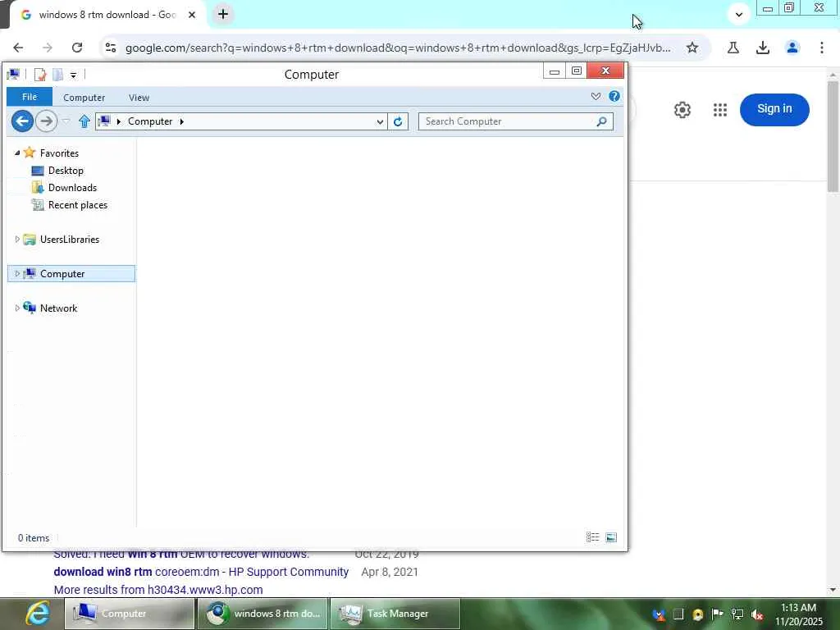Click the Search Computer input field
This screenshot has width=840, height=630.
coord(515,121)
